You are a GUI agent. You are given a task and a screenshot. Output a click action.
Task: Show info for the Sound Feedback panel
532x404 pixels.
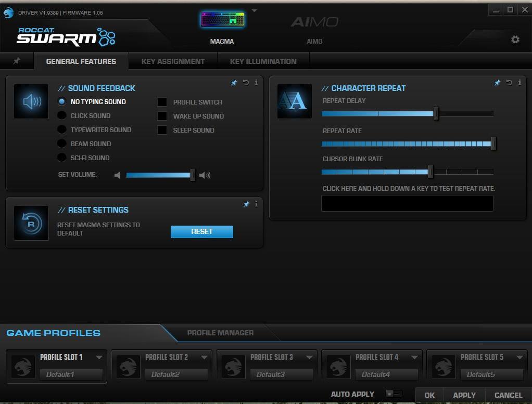click(256, 83)
